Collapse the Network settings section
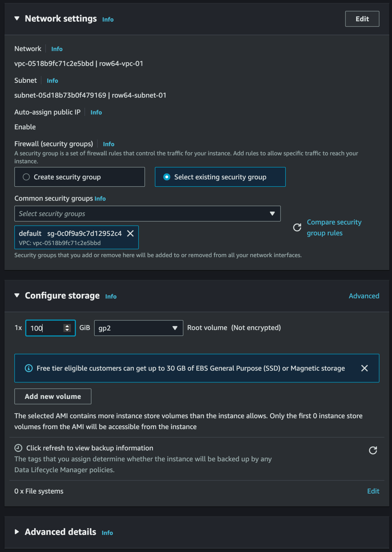Image resolution: width=392 pixels, height=552 pixels. click(x=17, y=19)
